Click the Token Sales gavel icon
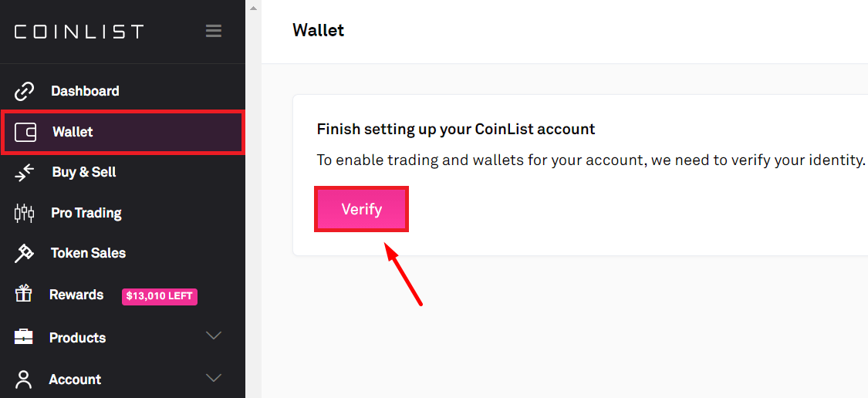 (x=25, y=253)
